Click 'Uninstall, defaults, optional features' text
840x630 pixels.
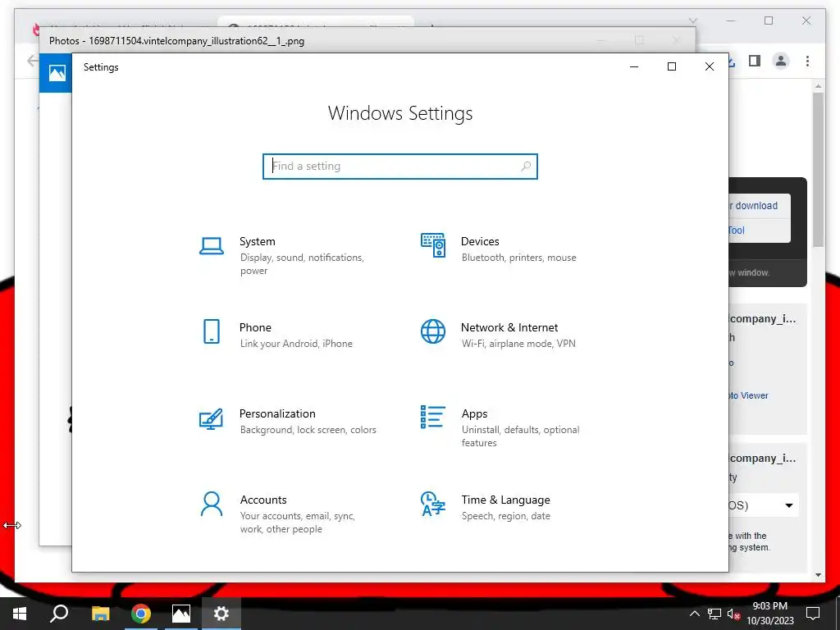[520, 436]
